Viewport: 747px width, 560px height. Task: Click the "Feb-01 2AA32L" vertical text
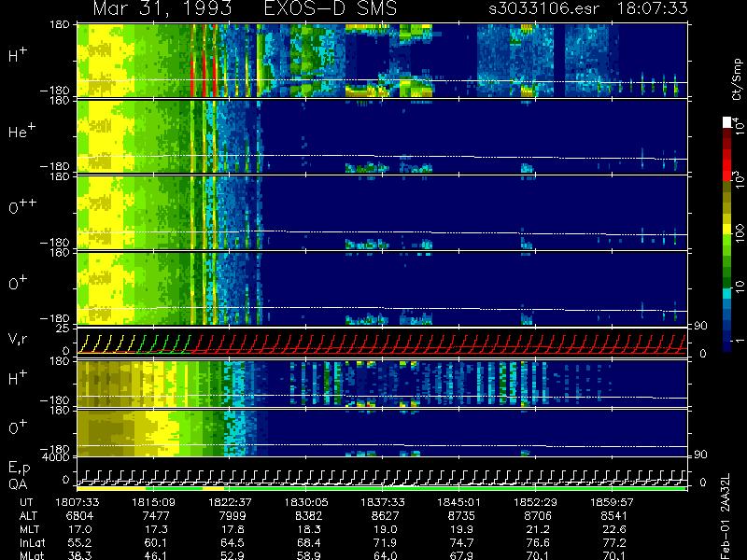pyautogui.click(x=726, y=517)
